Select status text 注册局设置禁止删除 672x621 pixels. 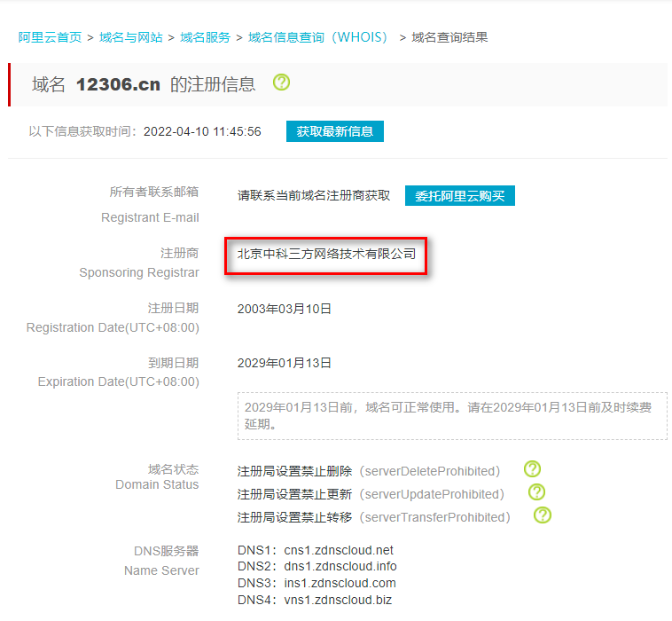pyautogui.click(x=294, y=471)
